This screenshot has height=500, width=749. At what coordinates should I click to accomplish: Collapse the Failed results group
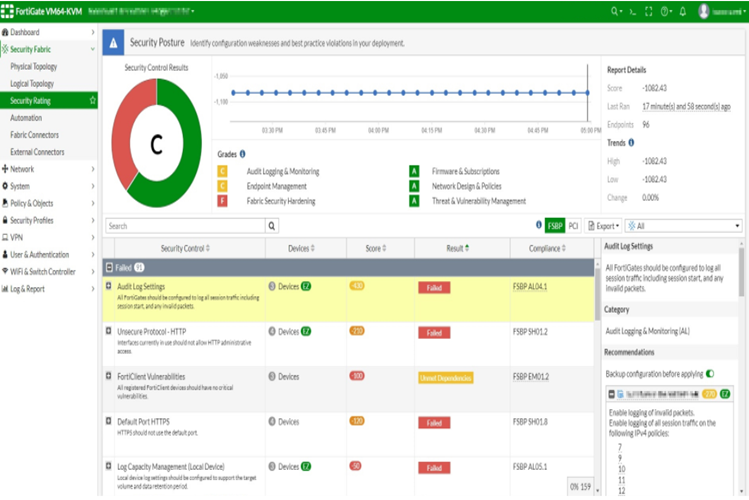[x=109, y=268]
